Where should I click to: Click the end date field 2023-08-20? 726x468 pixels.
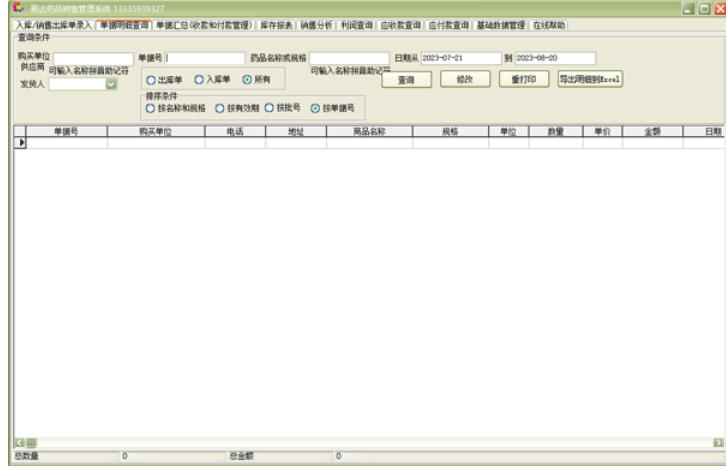tap(555, 58)
